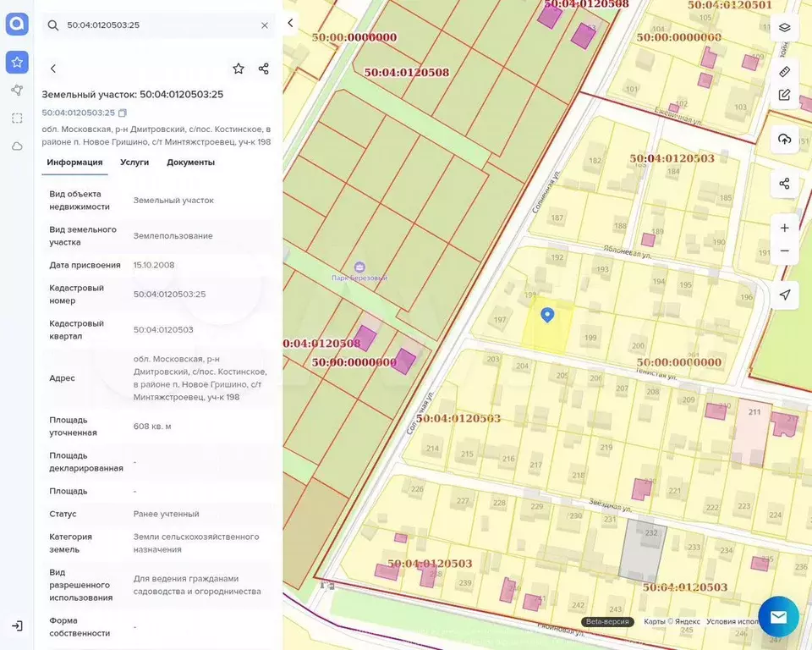Add this land parcel to favorites
The width and height of the screenshot is (812, 650).
(239, 69)
